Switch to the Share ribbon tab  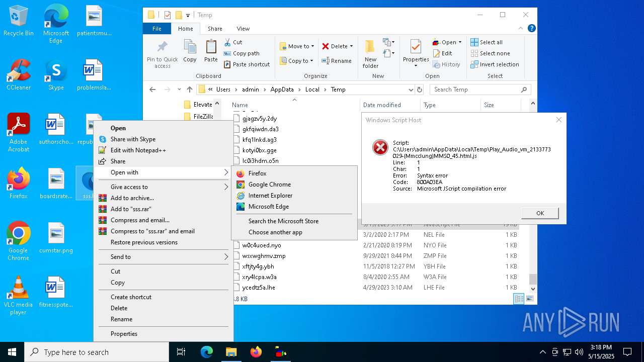click(x=215, y=29)
